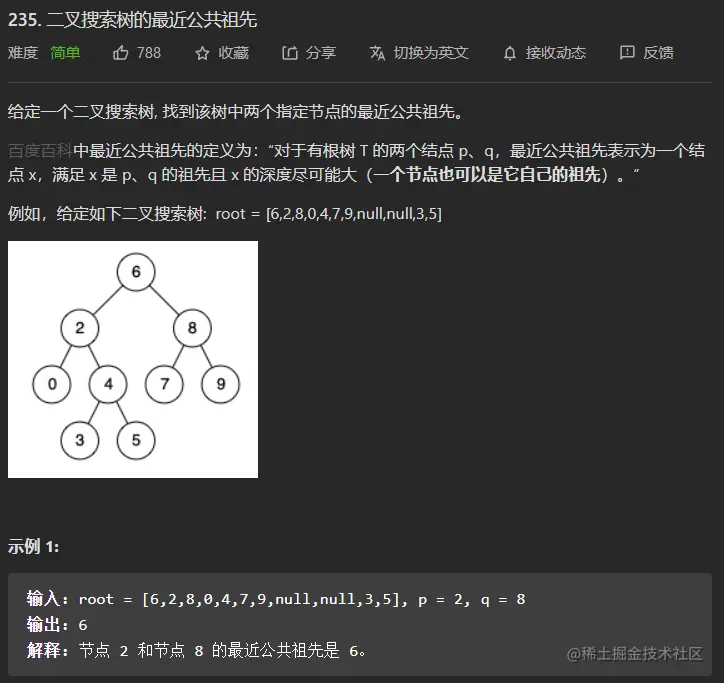
Task: Click node 2 in tree diagram
Action: 79,328
